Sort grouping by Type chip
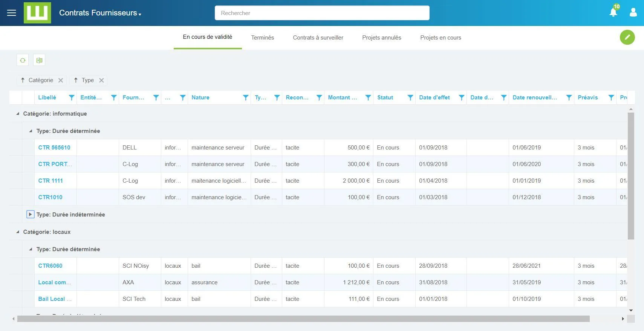Image resolution: width=644 pixels, height=331 pixels. (84, 80)
